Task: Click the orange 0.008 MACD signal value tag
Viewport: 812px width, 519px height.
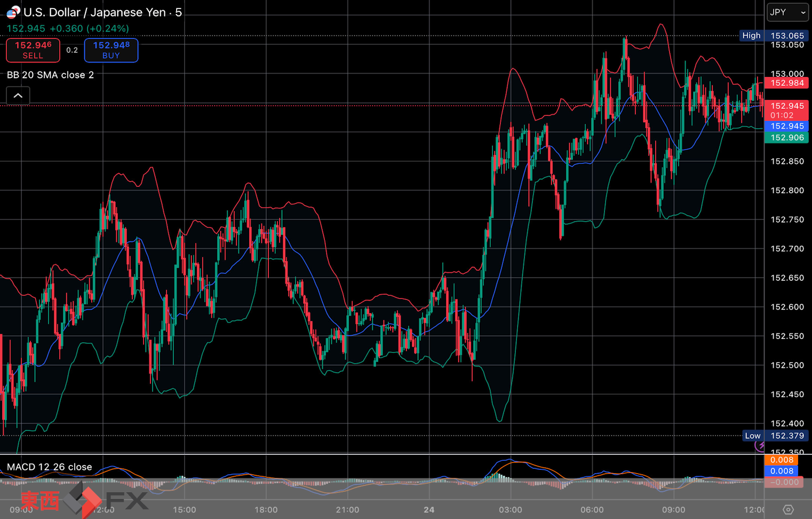Action: pos(782,460)
